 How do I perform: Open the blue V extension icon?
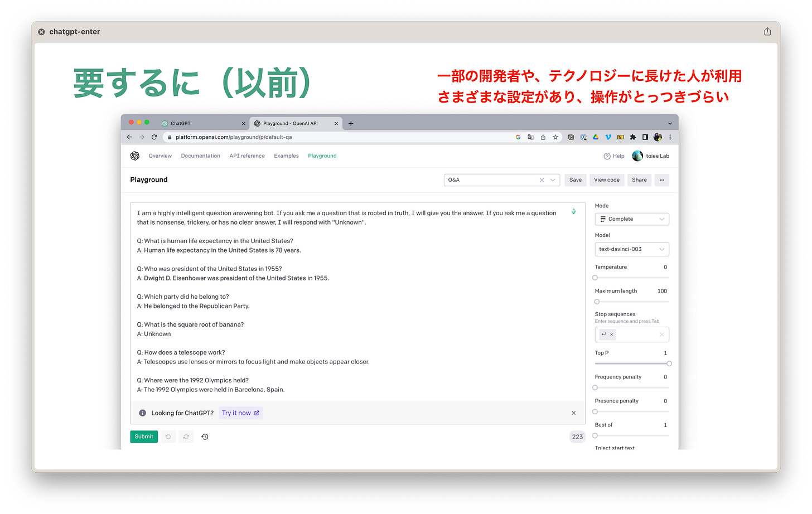(x=608, y=137)
